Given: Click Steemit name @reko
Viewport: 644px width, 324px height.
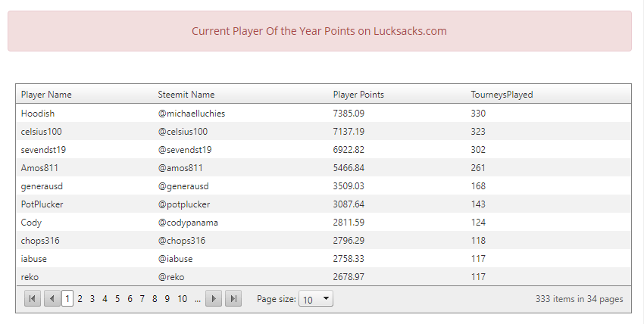Looking at the screenshot, I should [x=171, y=277].
